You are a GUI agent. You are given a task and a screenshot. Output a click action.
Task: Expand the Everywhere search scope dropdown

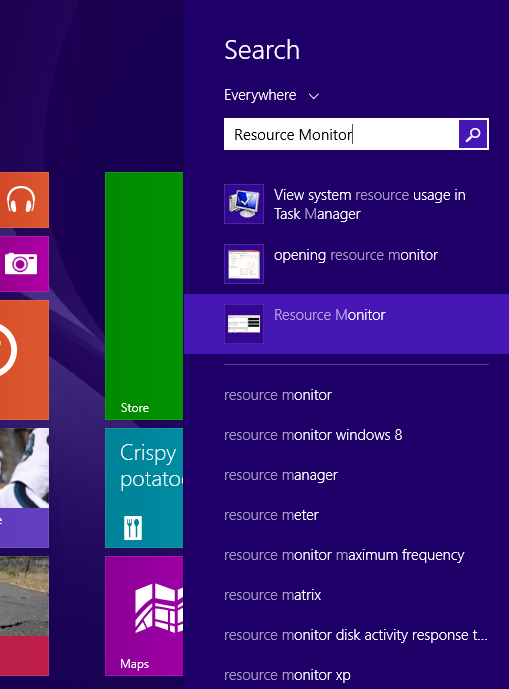[271, 95]
